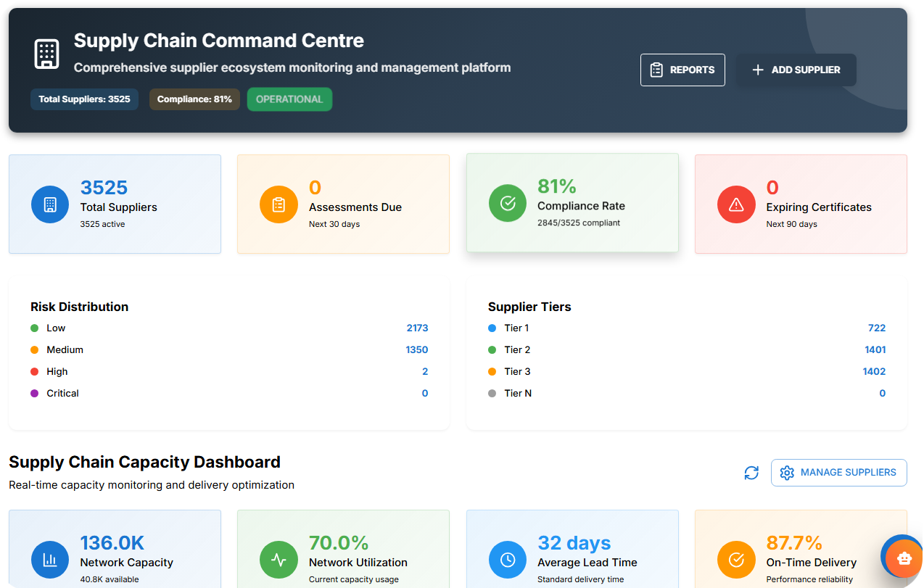Image resolution: width=924 pixels, height=588 pixels.
Task: Click the green Low risk dot
Action: [x=35, y=328]
